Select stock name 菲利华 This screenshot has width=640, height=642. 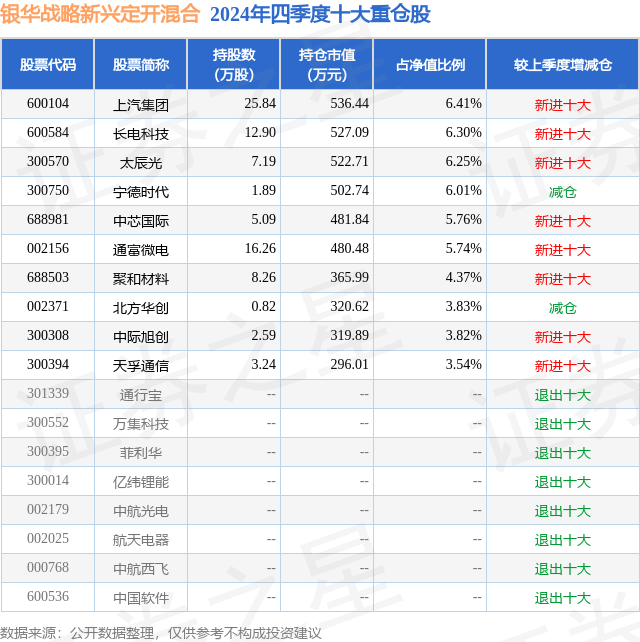[x=141, y=454]
